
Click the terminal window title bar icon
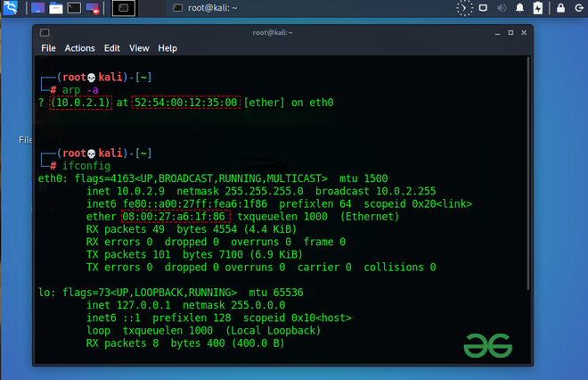click(45, 33)
